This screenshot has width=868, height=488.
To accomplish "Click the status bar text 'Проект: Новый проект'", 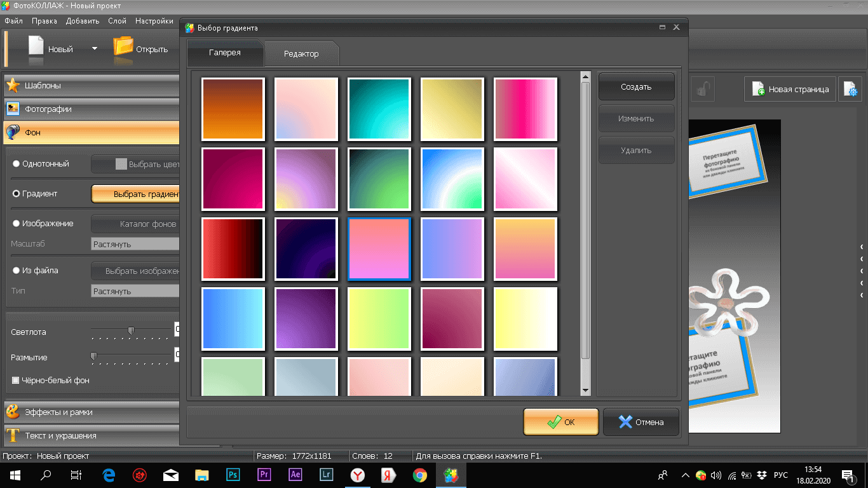I will tap(46, 456).
